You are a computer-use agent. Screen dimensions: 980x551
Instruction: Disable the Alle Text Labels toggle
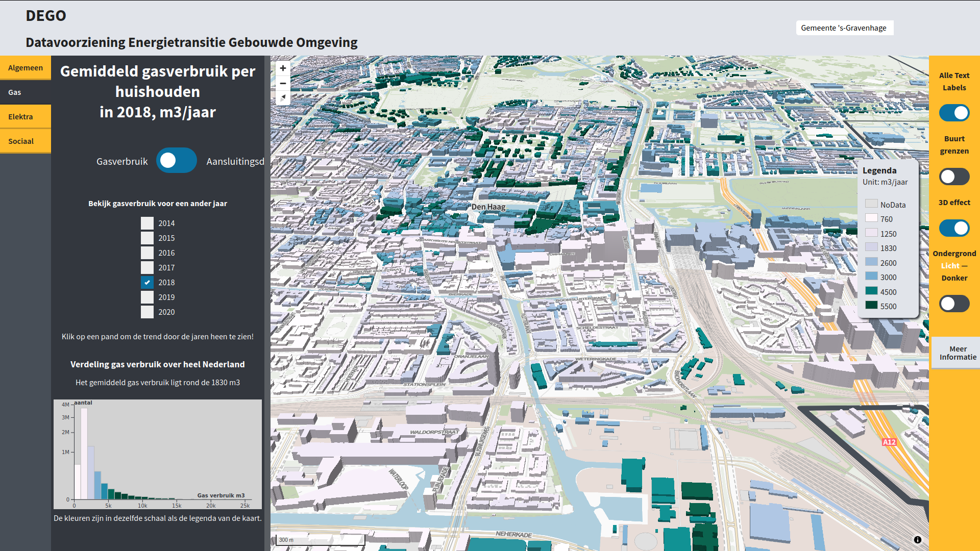(954, 113)
